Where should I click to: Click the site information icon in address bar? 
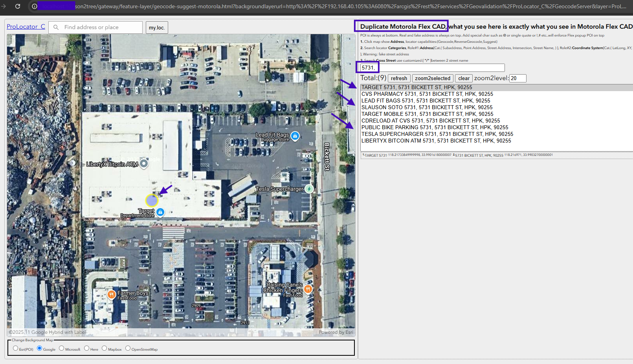pyautogui.click(x=35, y=6)
